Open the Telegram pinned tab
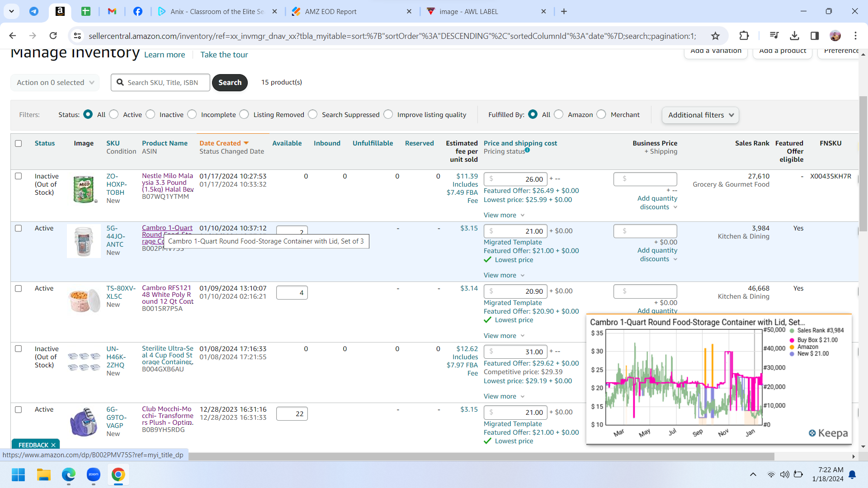 (x=34, y=11)
